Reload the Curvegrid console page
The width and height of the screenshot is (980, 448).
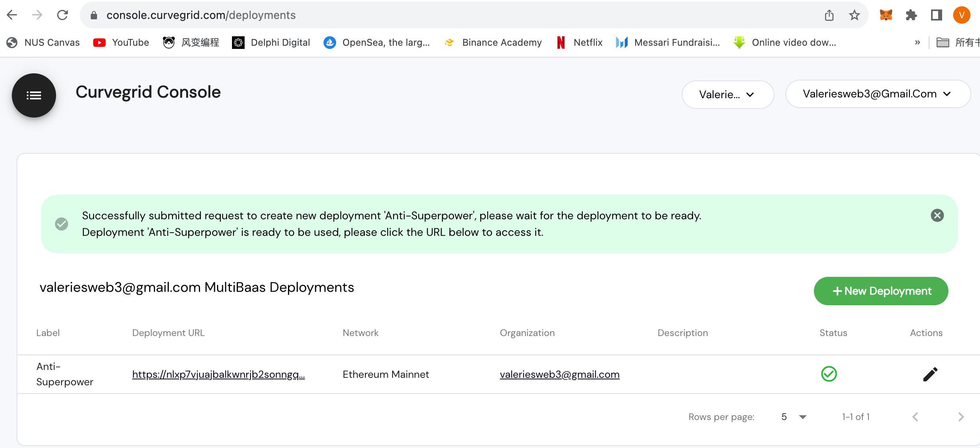tap(62, 15)
